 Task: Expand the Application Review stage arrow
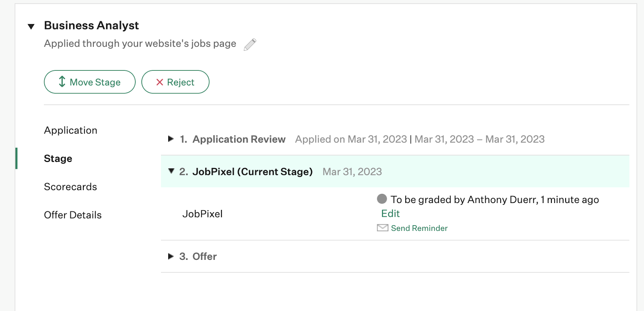171,139
